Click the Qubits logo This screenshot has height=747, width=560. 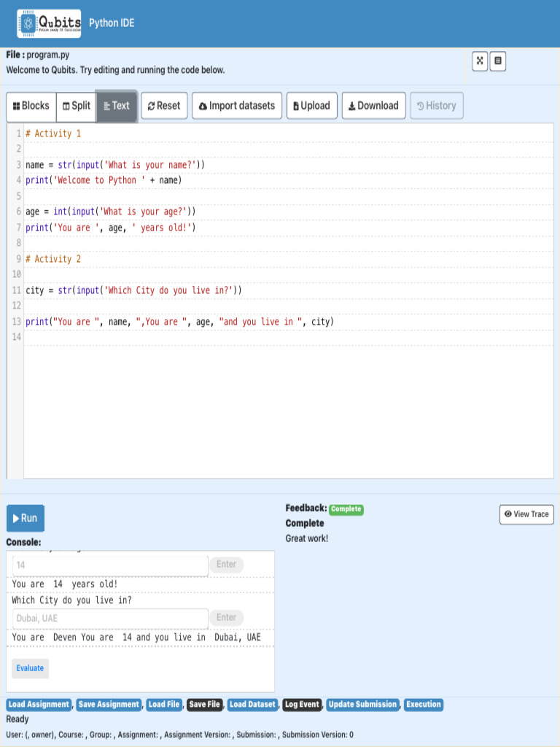point(49,23)
